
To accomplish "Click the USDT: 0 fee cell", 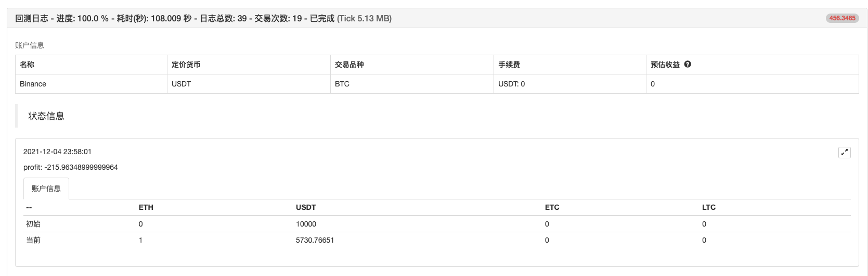I will pyautogui.click(x=511, y=84).
